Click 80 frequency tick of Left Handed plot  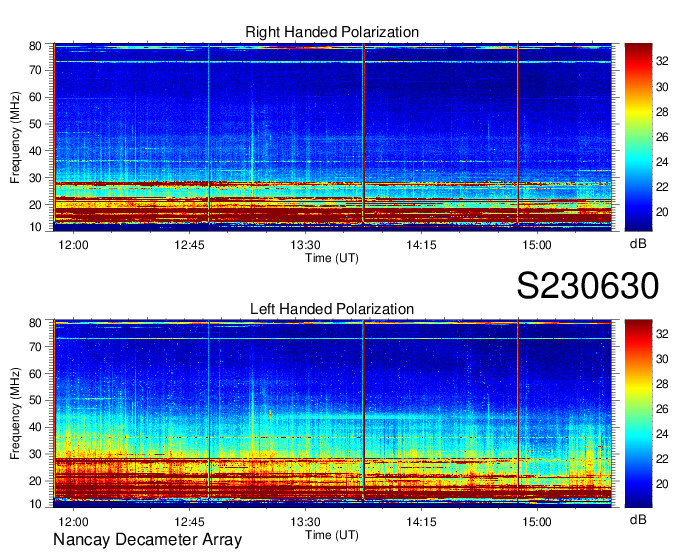pos(35,322)
